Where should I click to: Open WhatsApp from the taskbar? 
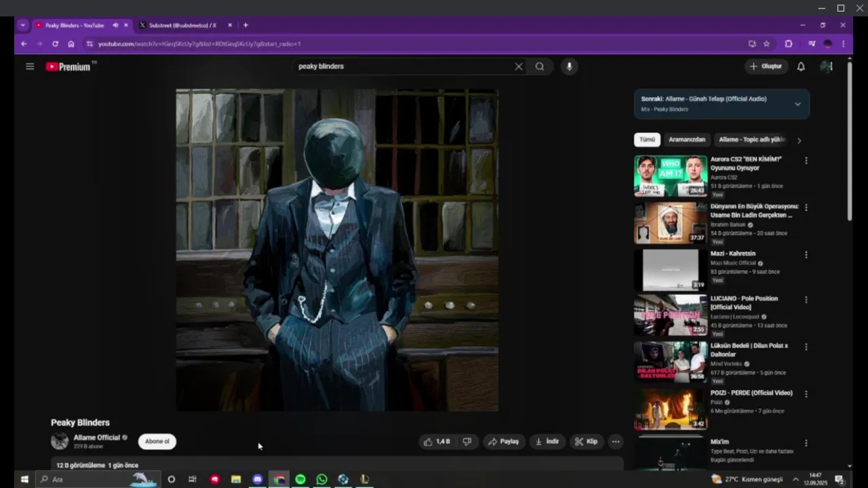click(321, 479)
